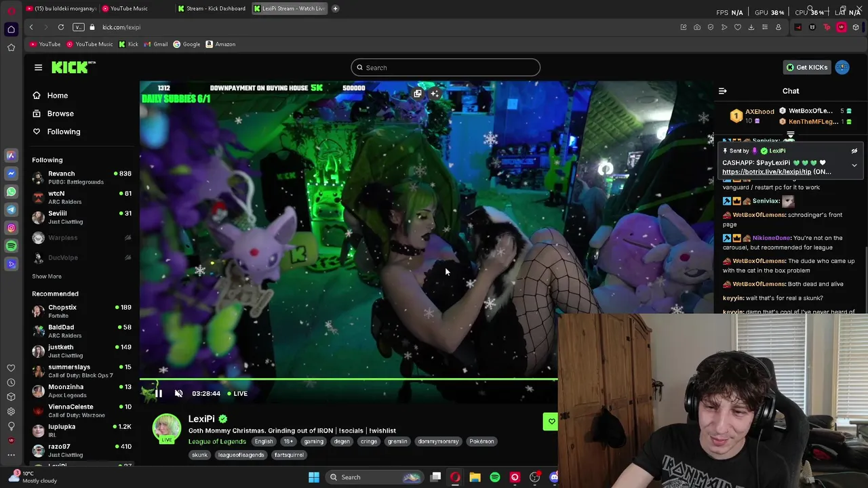
Task: Open the user profile avatar menu
Action: pos(842,67)
